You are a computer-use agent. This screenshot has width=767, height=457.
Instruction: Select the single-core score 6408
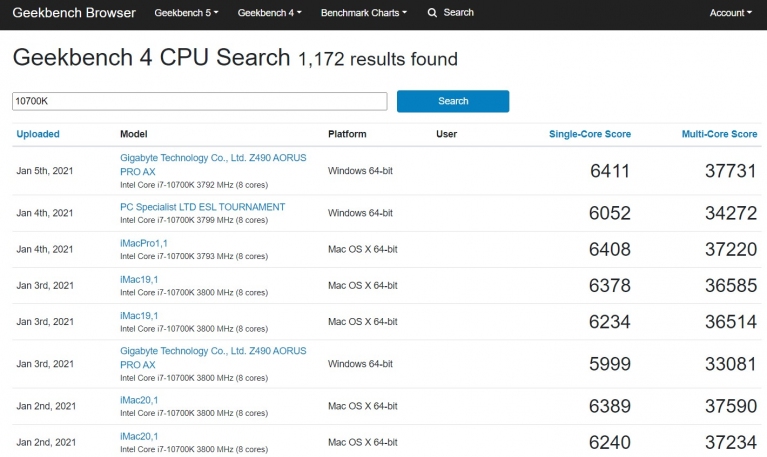(610, 249)
